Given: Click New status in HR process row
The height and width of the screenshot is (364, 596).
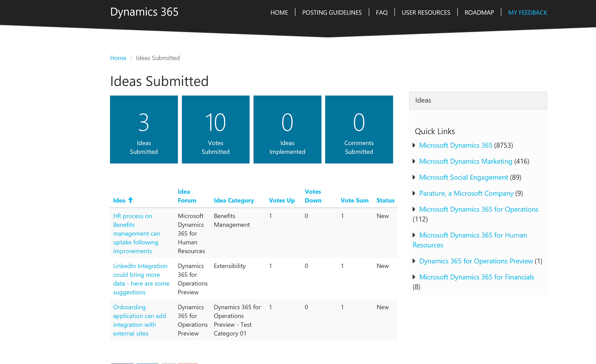Looking at the screenshot, I should click(x=383, y=216).
